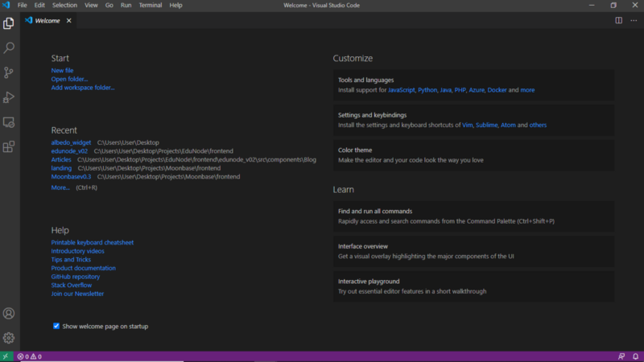Open Printable keyboard cheatsheet link

click(93, 243)
